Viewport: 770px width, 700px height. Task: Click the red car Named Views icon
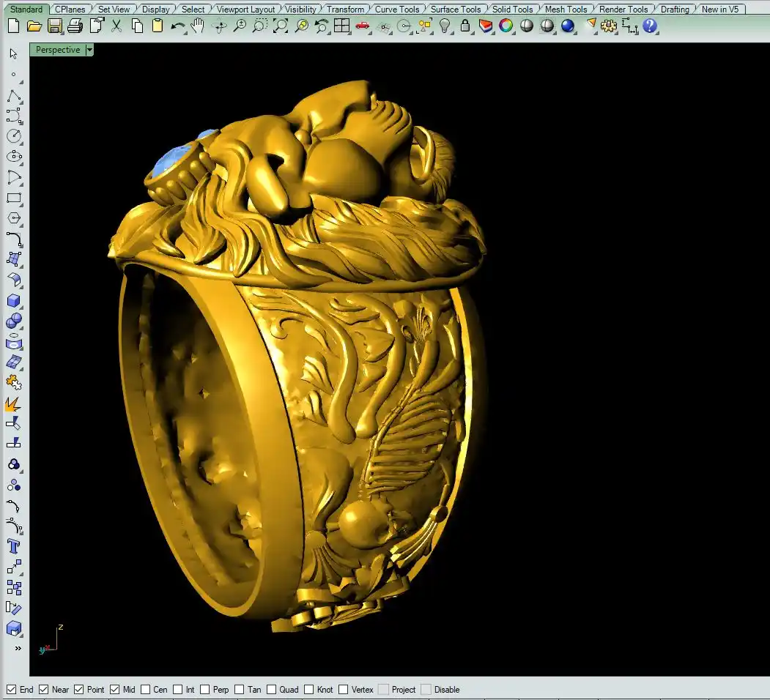(x=362, y=26)
